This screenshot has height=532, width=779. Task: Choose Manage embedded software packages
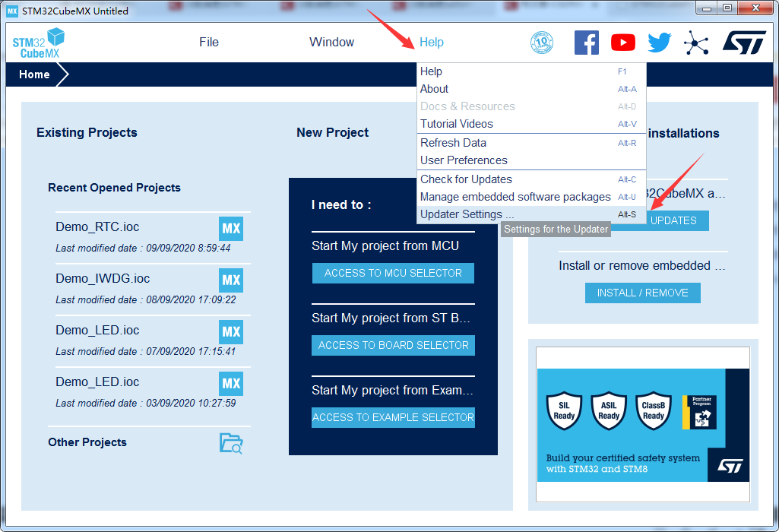(531, 197)
